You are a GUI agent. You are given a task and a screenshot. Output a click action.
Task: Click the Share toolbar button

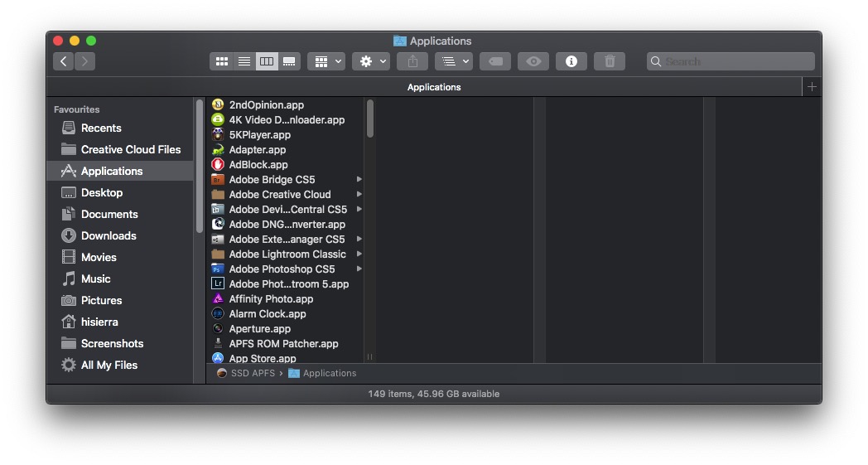pyautogui.click(x=412, y=61)
